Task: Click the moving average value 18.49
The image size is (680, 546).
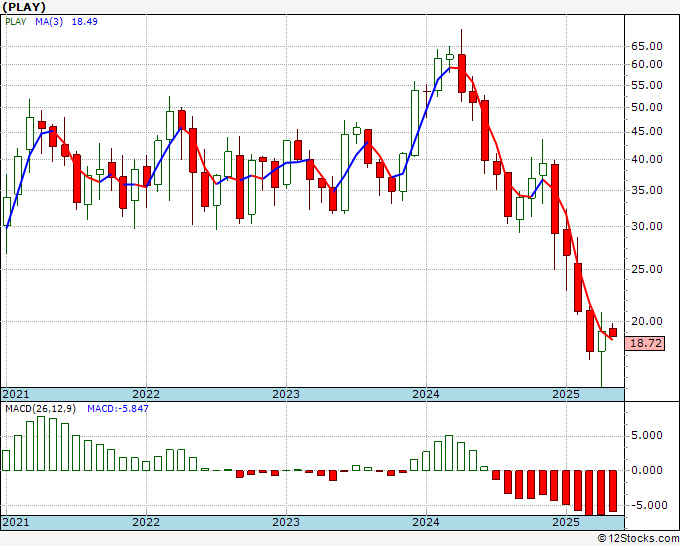Action: coord(85,22)
